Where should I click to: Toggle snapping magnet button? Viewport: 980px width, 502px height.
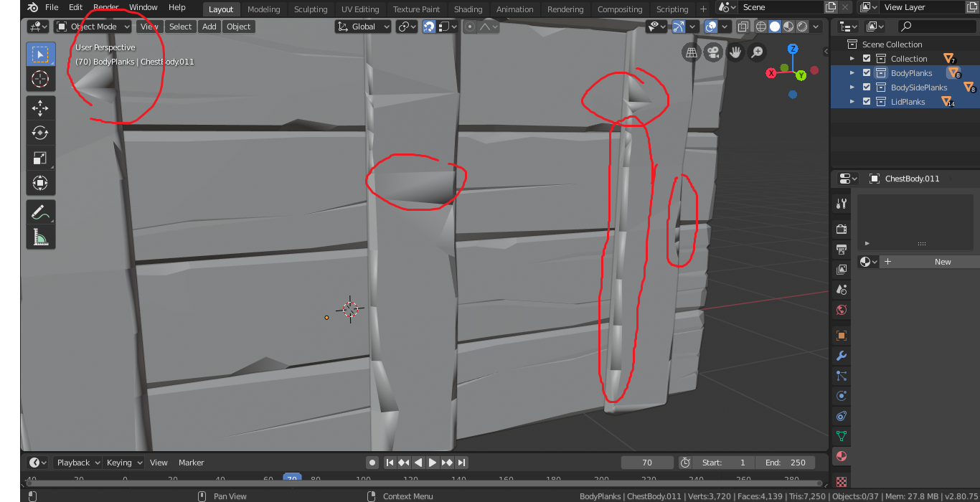tap(429, 27)
